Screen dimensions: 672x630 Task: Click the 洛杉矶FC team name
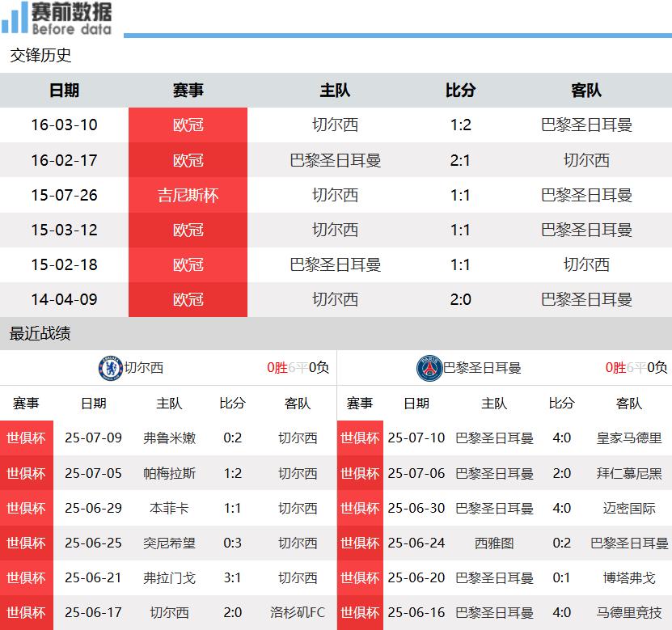[x=298, y=612]
